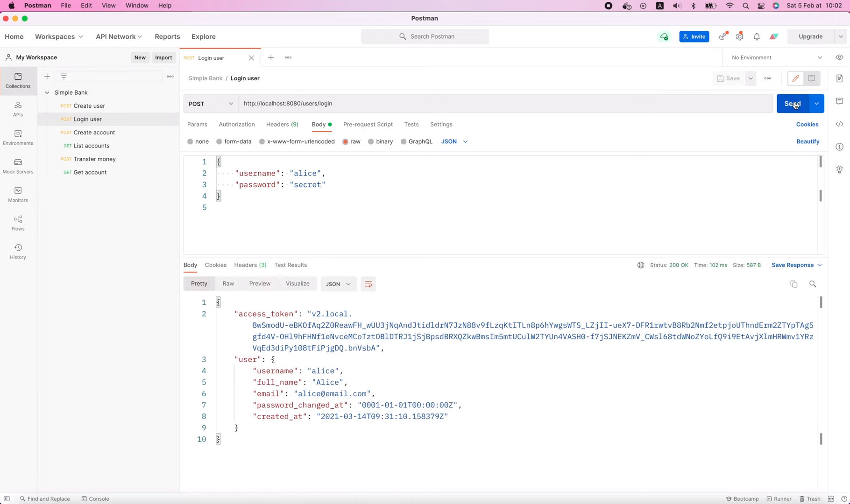The width and height of the screenshot is (850, 504).
Task: Copy response body to clipboard
Action: click(x=794, y=284)
